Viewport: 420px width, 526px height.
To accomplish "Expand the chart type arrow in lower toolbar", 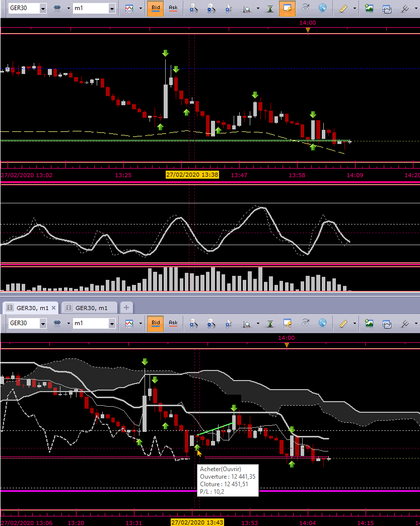I will pyautogui.click(x=141, y=323).
